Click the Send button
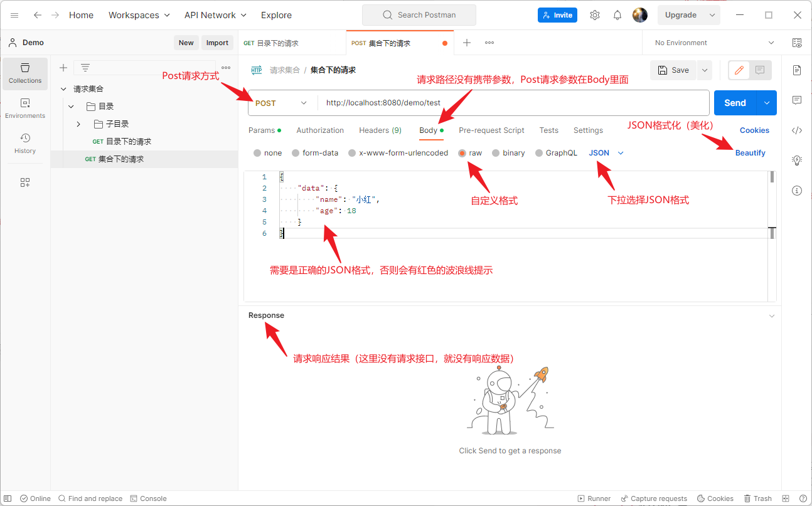 pos(735,103)
